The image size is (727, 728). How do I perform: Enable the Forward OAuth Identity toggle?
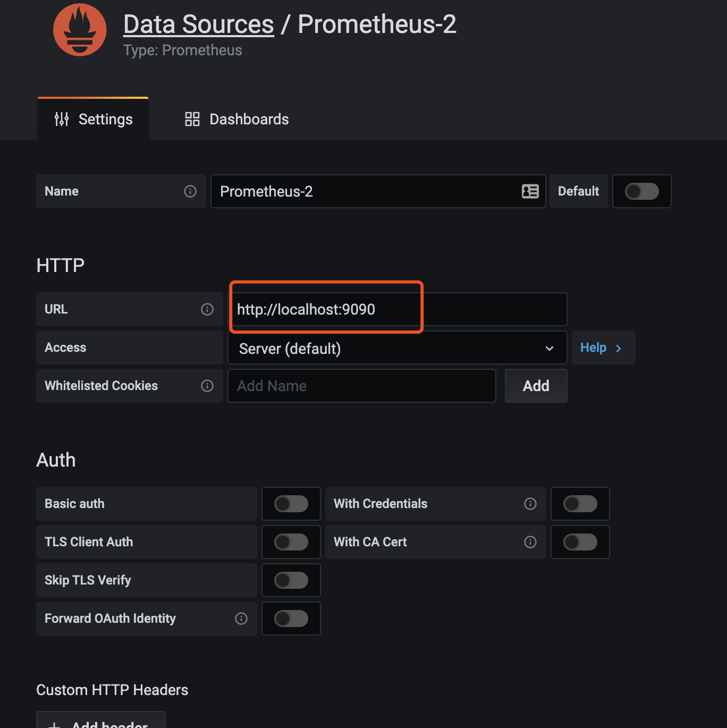click(x=291, y=619)
